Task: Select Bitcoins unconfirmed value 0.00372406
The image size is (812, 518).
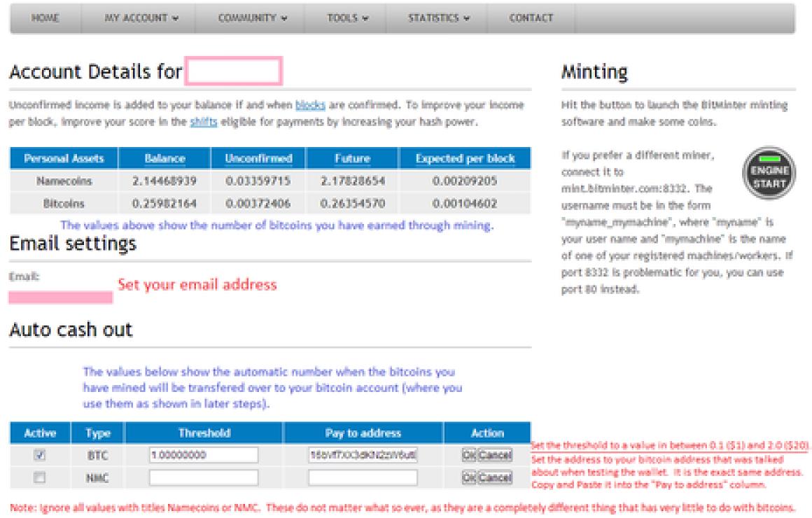Action: (x=258, y=204)
